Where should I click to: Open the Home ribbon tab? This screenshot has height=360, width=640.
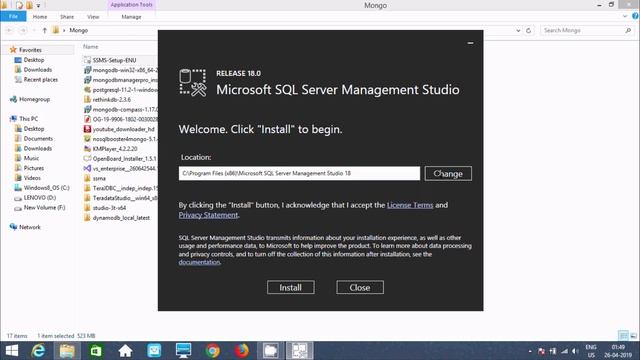coord(40,17)
